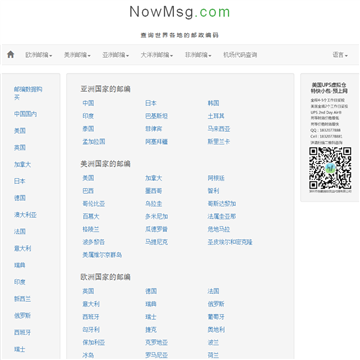
Task: Open 泰国 postal codes link
Action: (x=88, y=129)
